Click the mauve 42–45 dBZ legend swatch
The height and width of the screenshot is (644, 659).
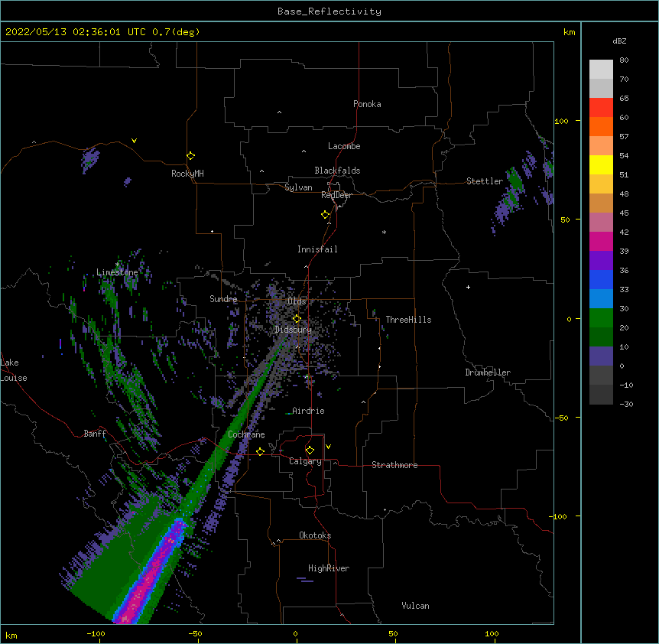click(601, 222)
